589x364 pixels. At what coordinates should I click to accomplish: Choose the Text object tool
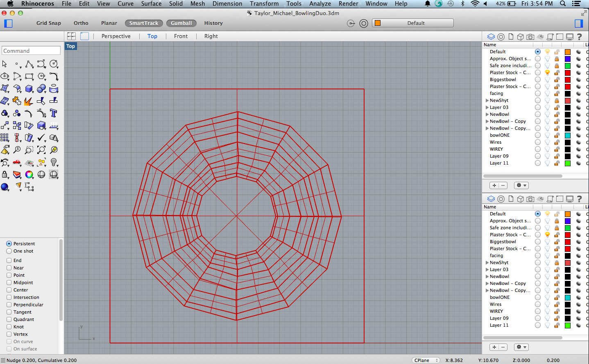(x=54, y=113)
